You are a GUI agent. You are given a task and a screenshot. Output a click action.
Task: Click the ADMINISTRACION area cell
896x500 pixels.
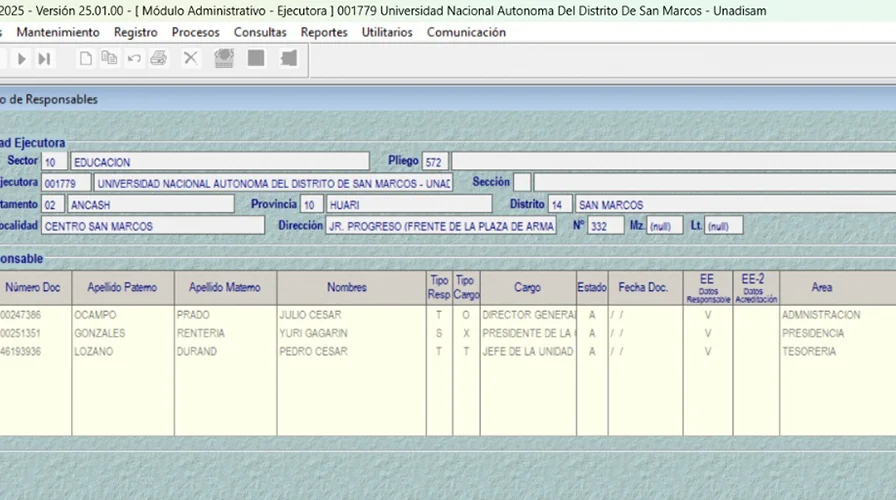pyautogui.click(x=838, y=315)
